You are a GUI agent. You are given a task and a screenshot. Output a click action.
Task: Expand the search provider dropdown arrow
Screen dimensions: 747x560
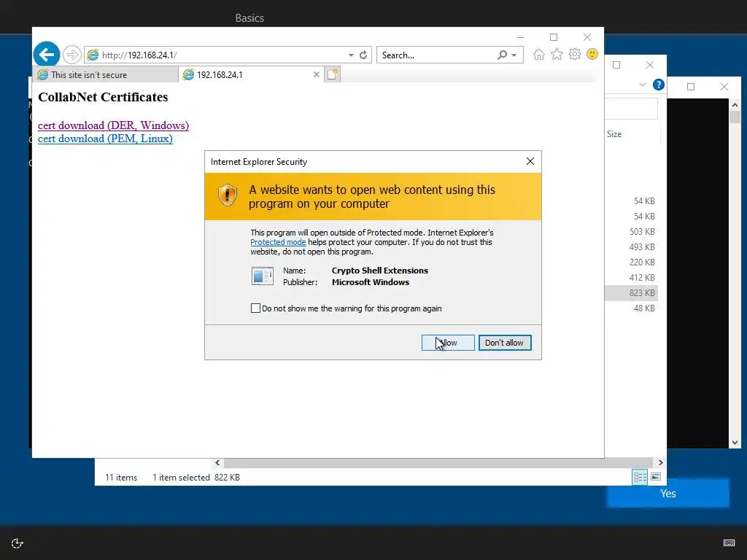tap(514, 55)
